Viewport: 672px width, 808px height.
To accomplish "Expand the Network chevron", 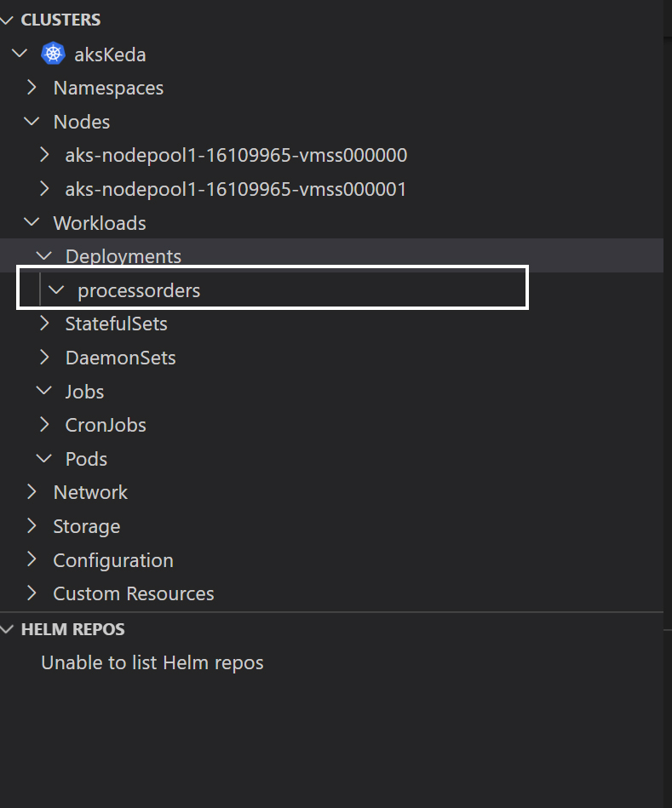I will tap(32, 491).
